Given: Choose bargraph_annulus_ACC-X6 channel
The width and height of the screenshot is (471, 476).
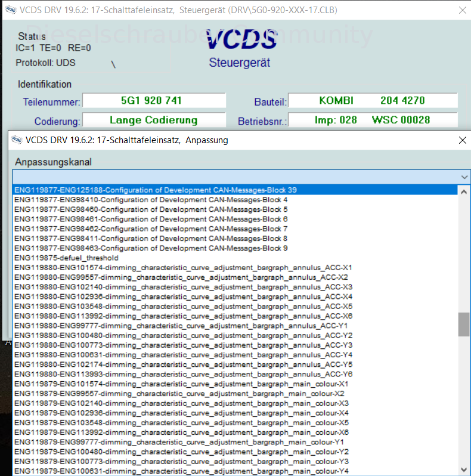Looking at the screenshot, I should click(x=235, y=316).
